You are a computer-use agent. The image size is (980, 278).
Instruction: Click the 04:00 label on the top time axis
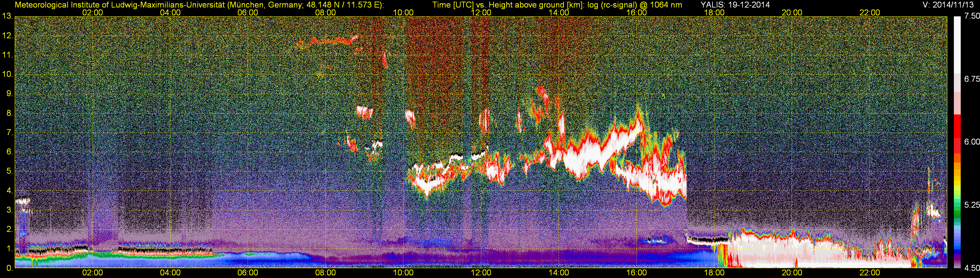pos(170,12)
